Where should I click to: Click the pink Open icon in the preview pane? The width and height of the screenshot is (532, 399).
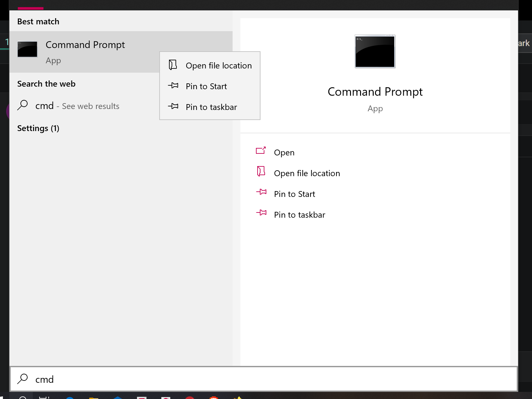261,151
